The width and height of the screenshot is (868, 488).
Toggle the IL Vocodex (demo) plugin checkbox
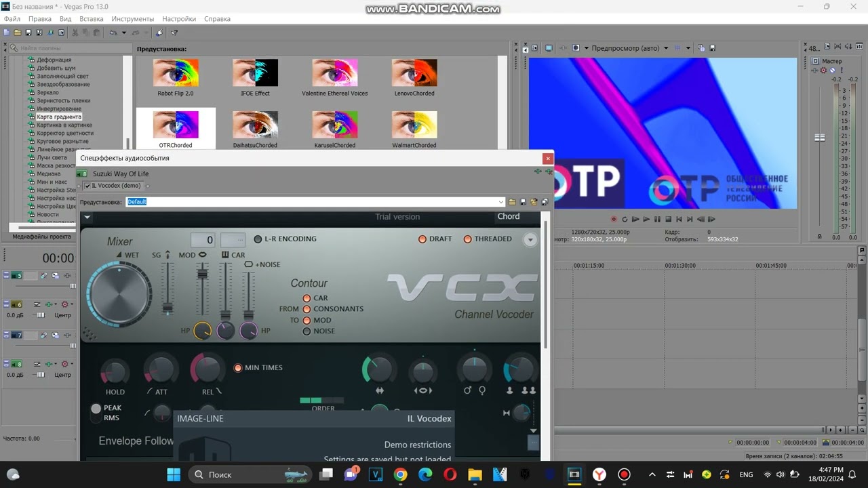[87, 186]
